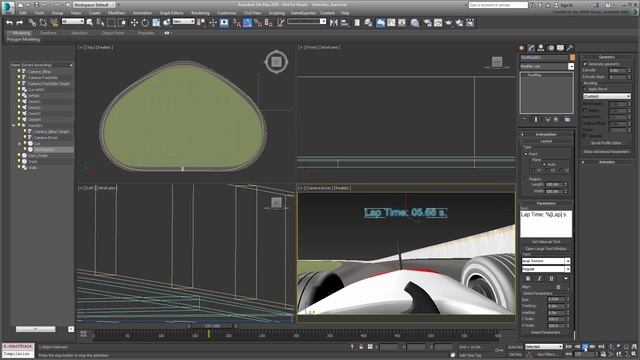
Task: Open the reference coordinate system View dropdown
Action: (184, 21)
